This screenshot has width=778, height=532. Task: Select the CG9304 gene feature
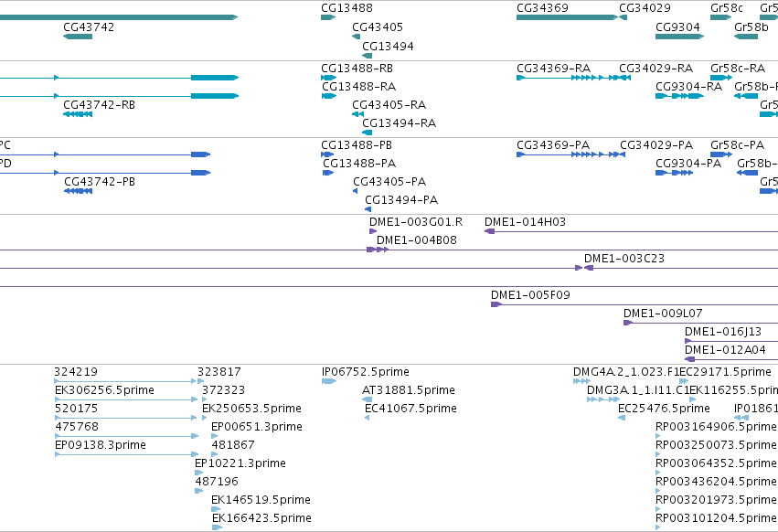click(x=679, y=37)
